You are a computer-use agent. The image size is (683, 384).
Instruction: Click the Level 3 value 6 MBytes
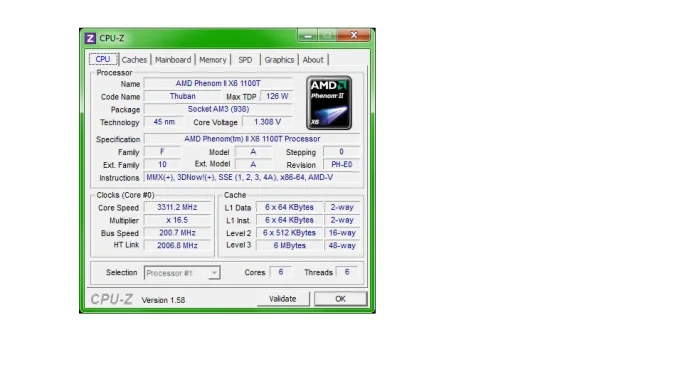coord(289,246)
